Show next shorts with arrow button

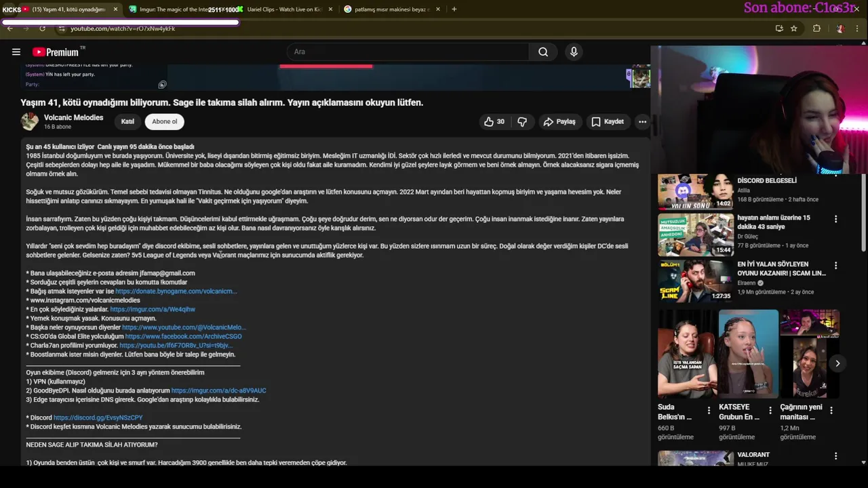tap(837, 363)
